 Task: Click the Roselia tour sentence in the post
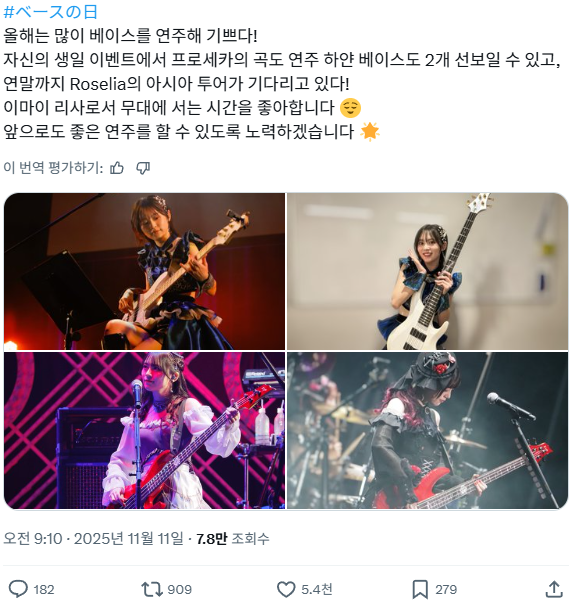click(176, 83)
